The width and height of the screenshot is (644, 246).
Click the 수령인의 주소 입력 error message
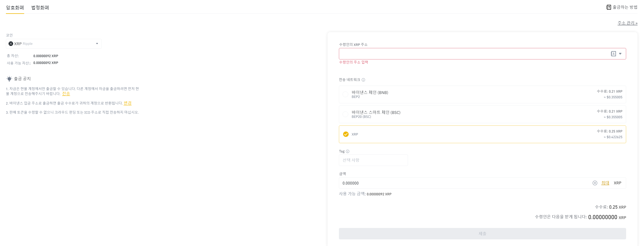354,62
